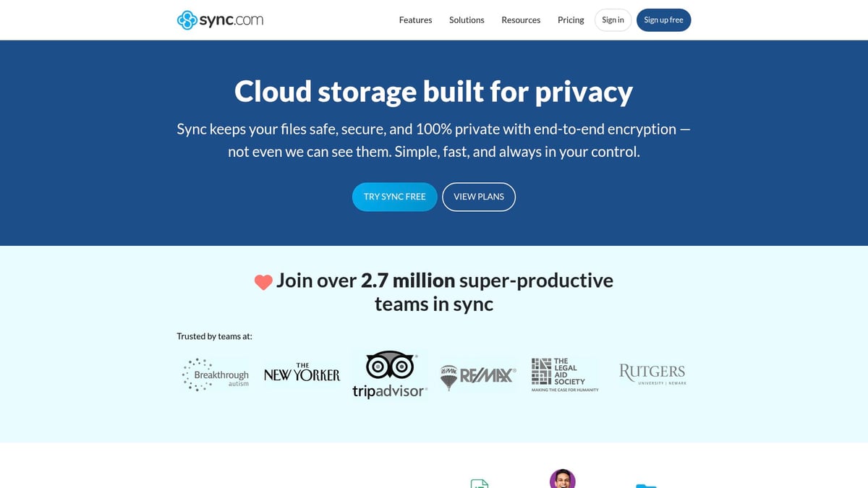This screenshot has height=488, width=868.
Task: Click Sign up free
Action: (x=663, y=20)
